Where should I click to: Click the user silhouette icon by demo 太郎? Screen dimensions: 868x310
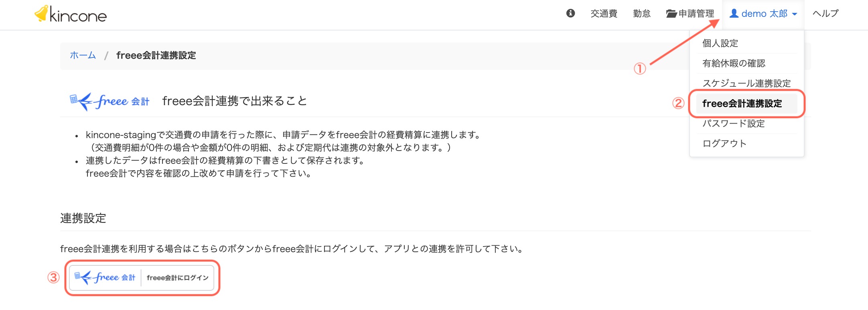(x=734, y=13)
